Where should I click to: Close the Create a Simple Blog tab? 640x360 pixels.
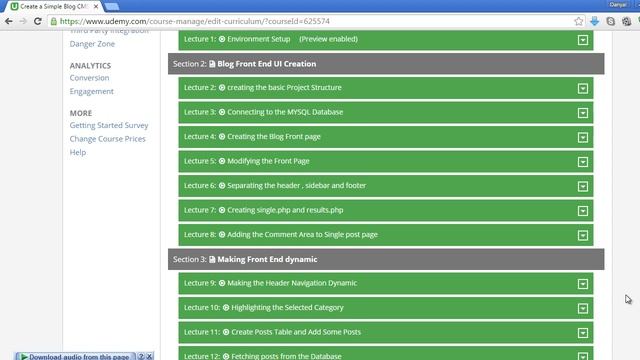[96, 7]
